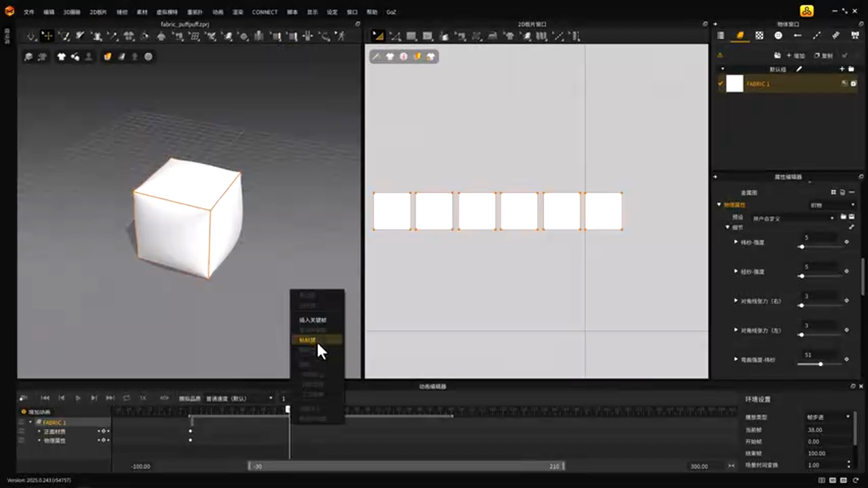Open the 动画 menu in menu bar
This screenshot has width=868, height=488.
217,12
